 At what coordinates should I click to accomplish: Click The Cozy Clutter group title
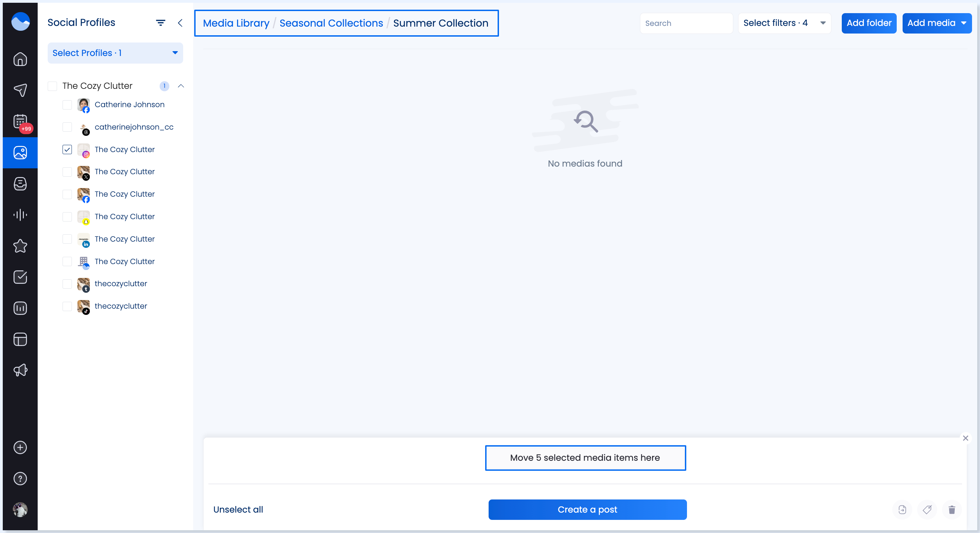point(97,86)
